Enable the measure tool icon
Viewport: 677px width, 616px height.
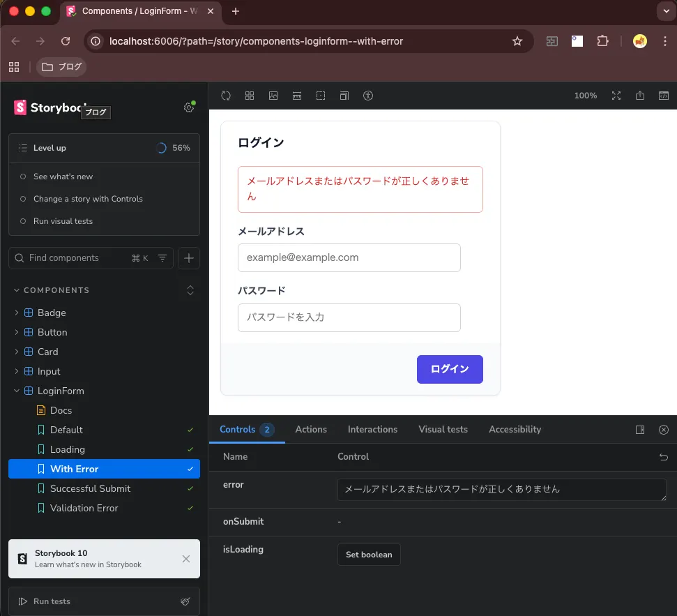[x=297, y=96]
